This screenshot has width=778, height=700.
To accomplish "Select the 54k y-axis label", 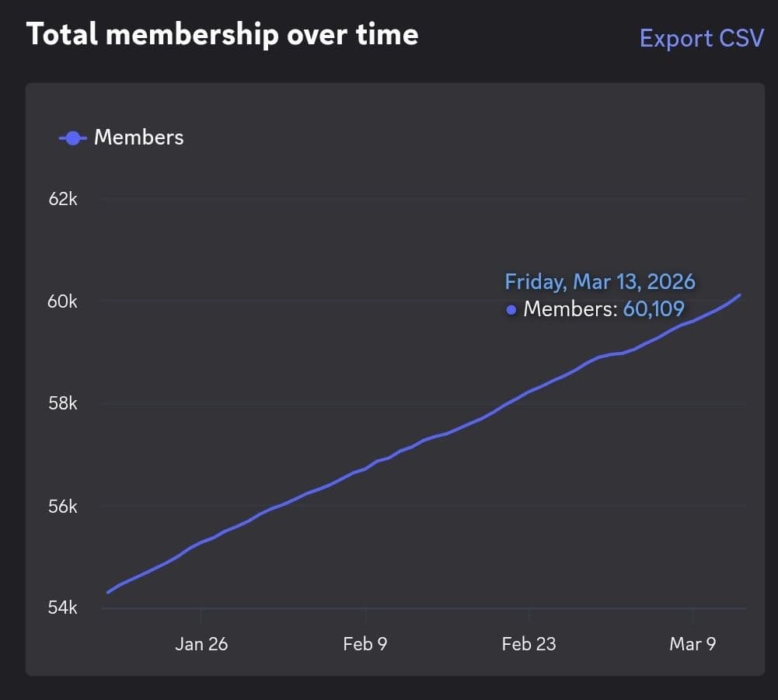I will click(x=63, y=608).
